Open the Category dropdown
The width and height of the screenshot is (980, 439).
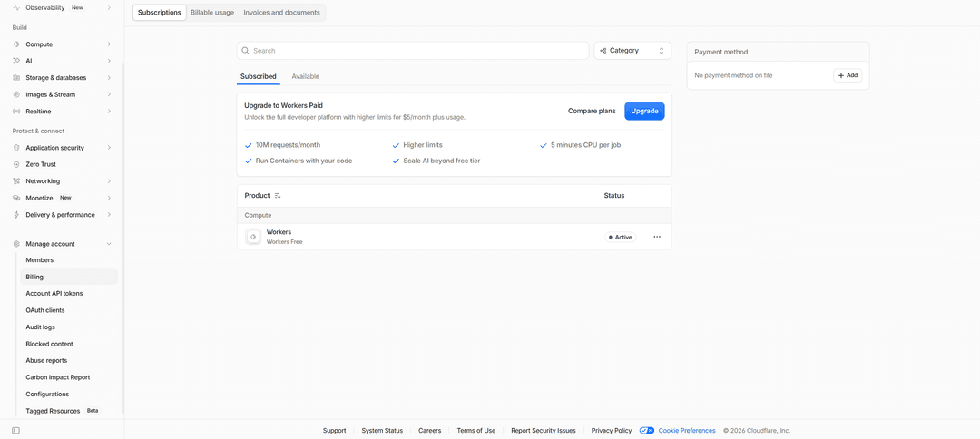632,51
